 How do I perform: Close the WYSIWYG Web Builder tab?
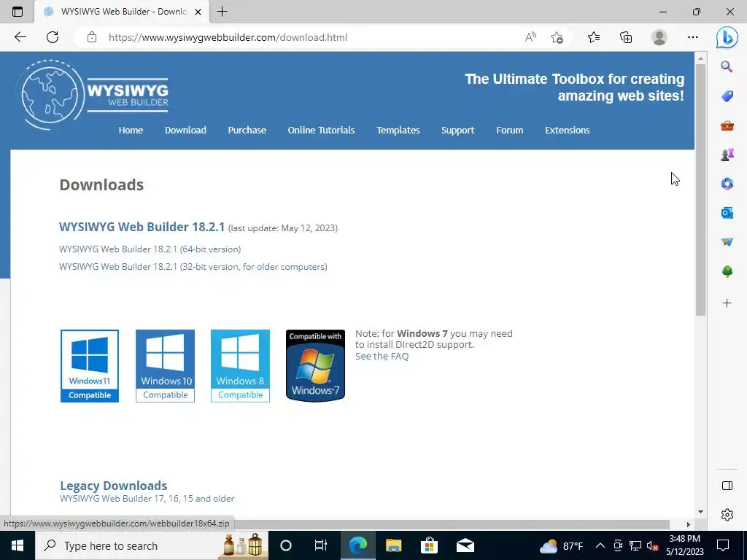point(198,12)
